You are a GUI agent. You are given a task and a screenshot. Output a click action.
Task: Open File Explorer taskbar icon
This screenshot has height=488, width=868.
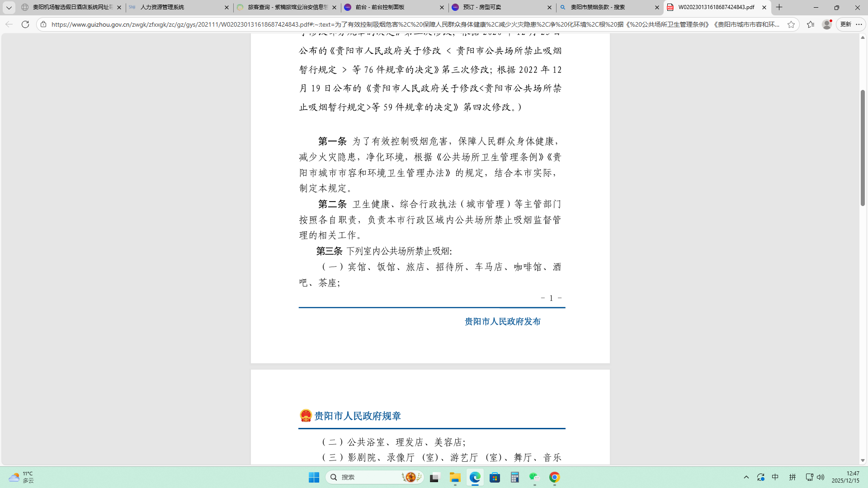tap(455, 477)
